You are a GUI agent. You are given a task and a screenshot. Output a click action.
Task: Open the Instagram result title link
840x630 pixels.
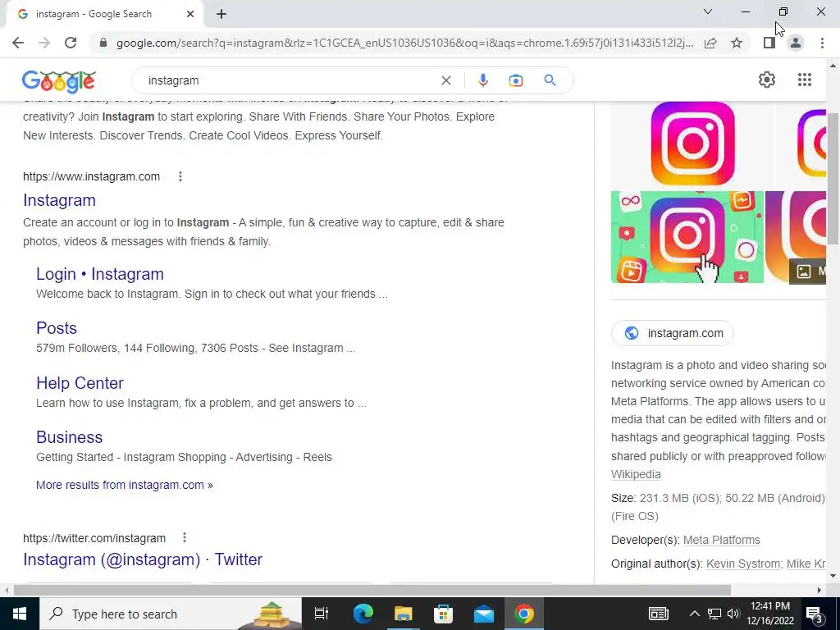click(x=59, y=200)
